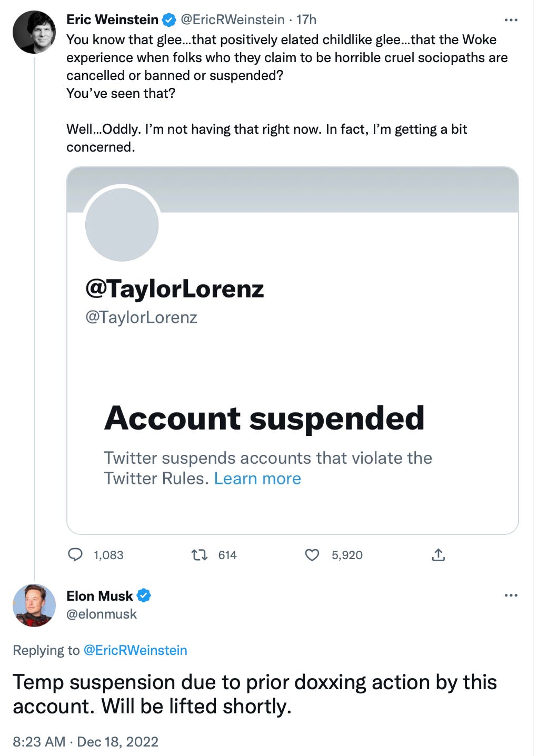Click Elon Musk's verified badge
The height and width of the screenshot is (756, 538).
tap(144, 595)
